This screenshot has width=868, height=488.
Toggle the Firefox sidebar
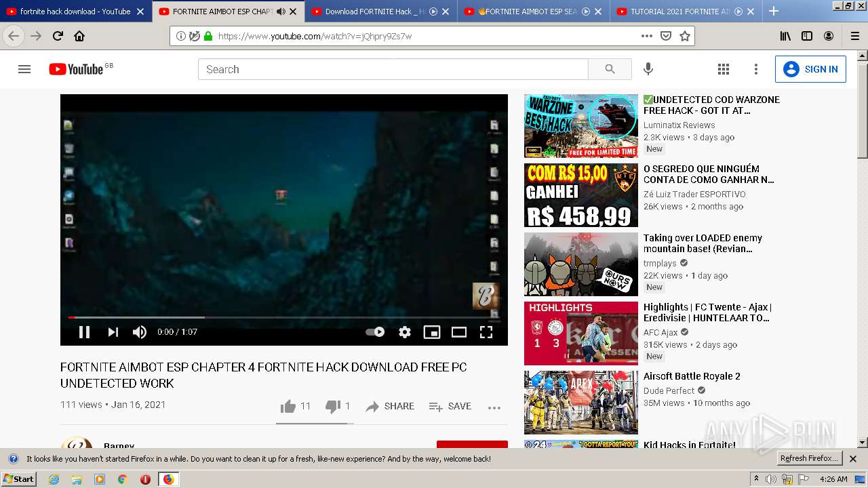[807, 36]
